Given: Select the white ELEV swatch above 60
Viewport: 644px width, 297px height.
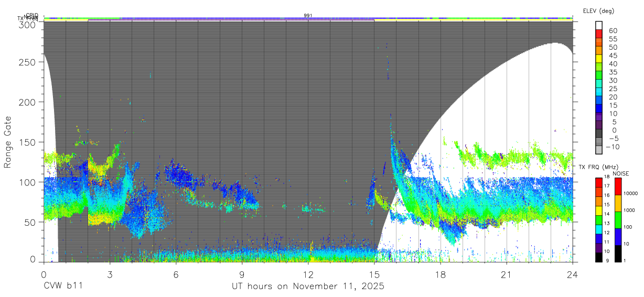Looking at the screenshot, I should (599, 26).
